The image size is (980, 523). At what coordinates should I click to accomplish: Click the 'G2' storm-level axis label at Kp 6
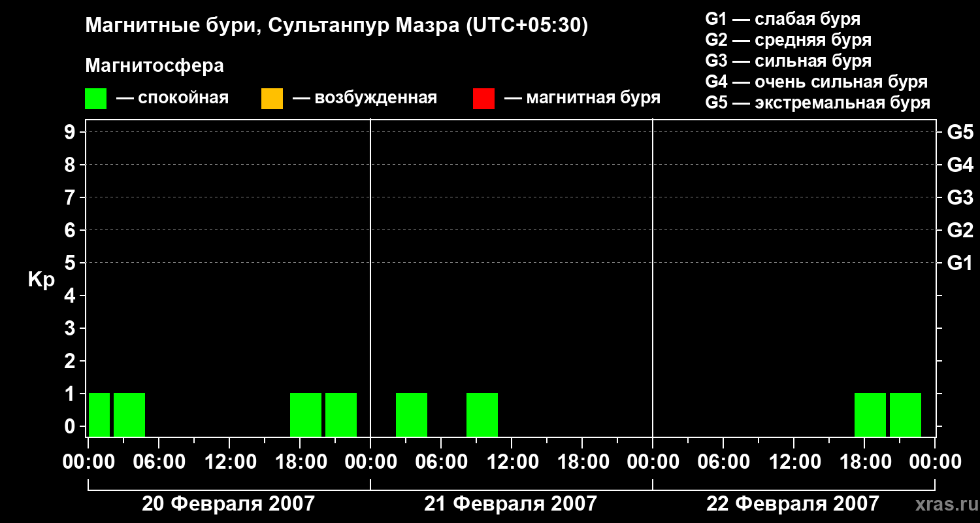(x=960, y=231)
